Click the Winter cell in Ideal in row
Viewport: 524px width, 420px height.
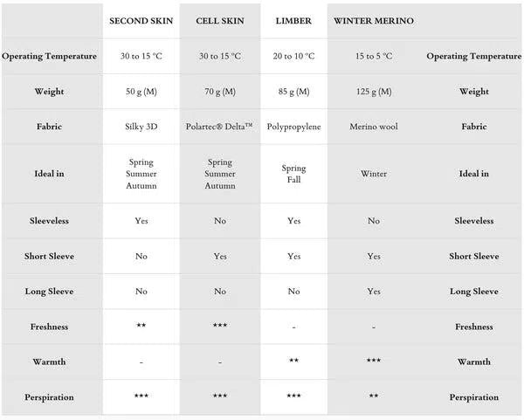(x=374, y=174)
